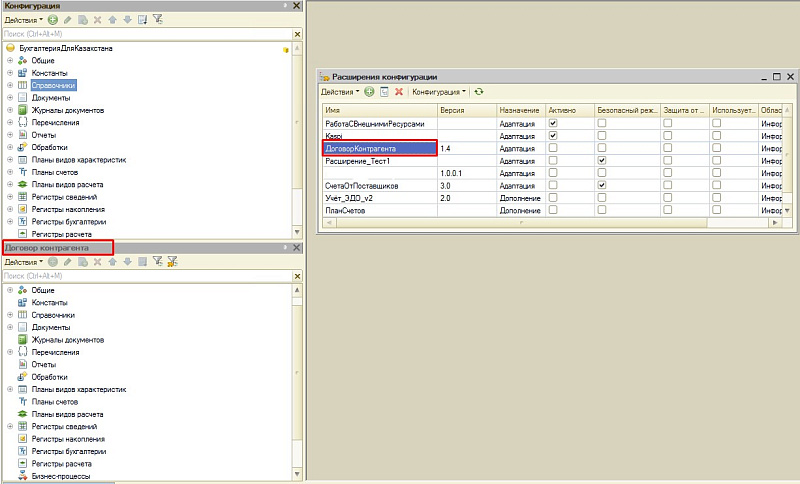Enable Активно checkbox for ДоговорКонтрагента row
This screenshot has height=484, width=800.
pos(553,148)
